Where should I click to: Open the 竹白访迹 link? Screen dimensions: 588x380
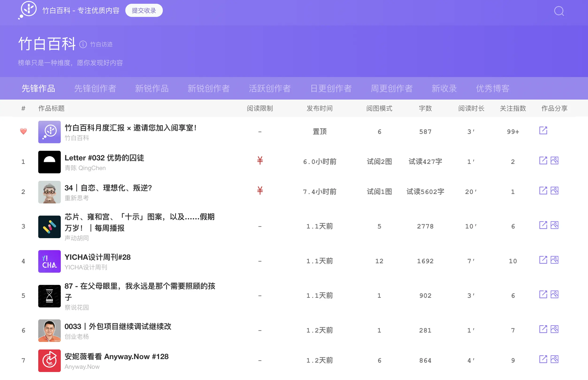(101, 44)
